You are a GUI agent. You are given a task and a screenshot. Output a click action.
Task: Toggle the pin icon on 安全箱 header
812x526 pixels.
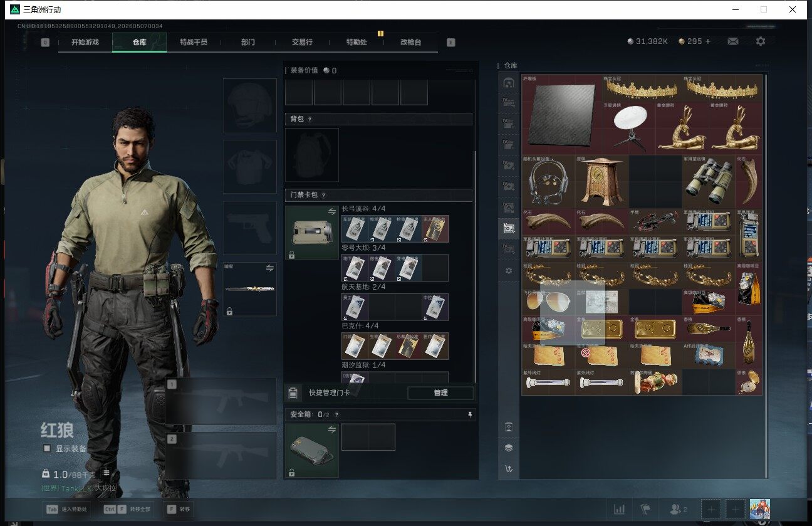point(470,414)
